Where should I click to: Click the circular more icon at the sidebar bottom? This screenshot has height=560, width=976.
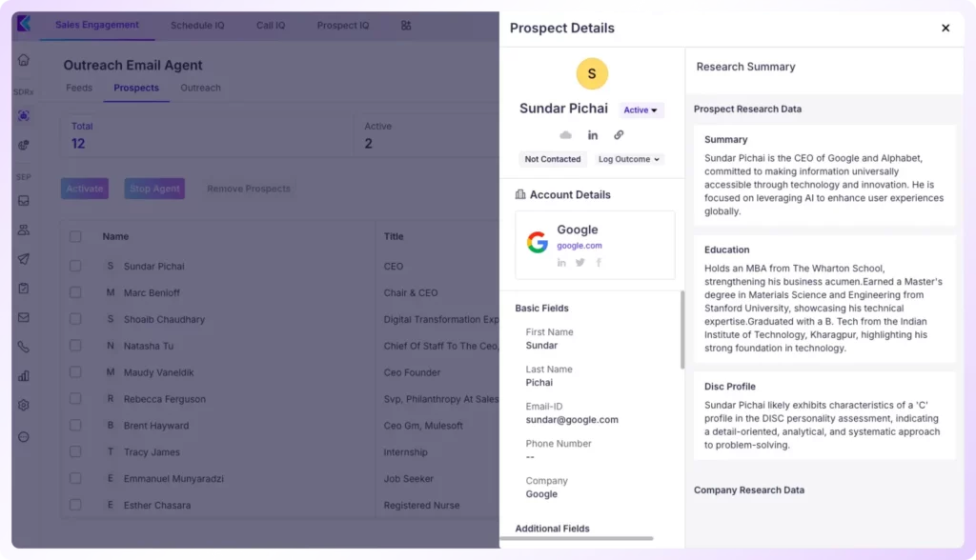[24, 437]
